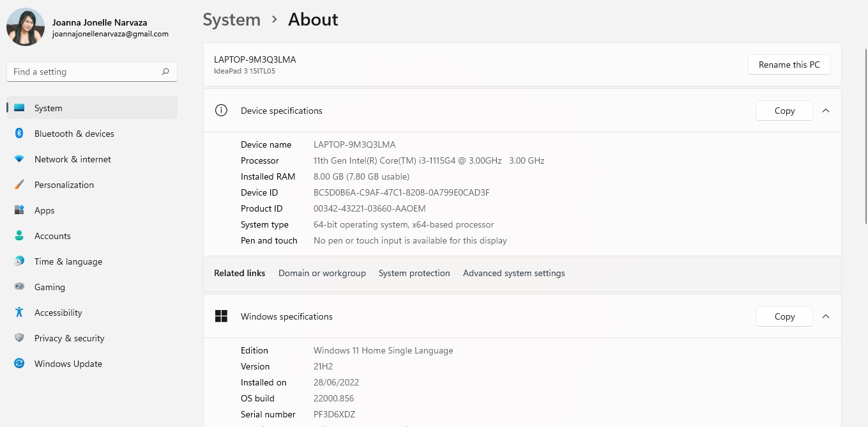Open Network & internet via its Wi-Fi icon

[19, 159]
